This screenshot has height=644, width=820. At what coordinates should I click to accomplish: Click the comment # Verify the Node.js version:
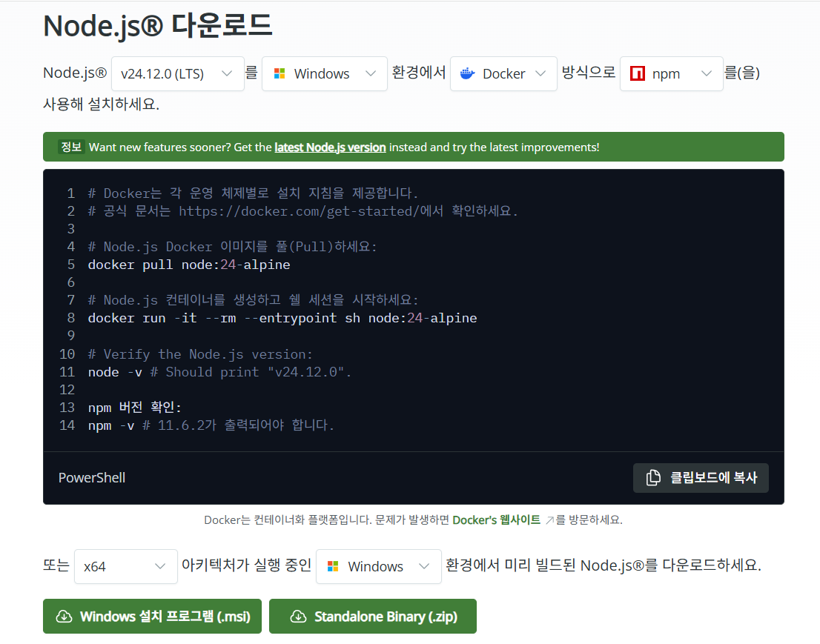[199, 354]
